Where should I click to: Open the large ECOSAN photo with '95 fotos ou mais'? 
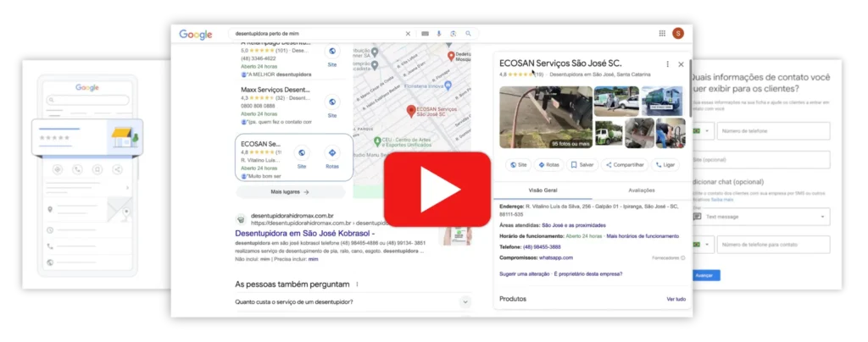coord(545,117)
